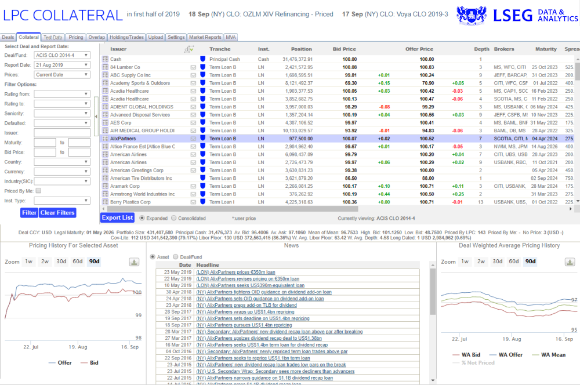Click the filter icon in the Issuer column header
Viewport: 580px width, 392px height.
(188, 50)
